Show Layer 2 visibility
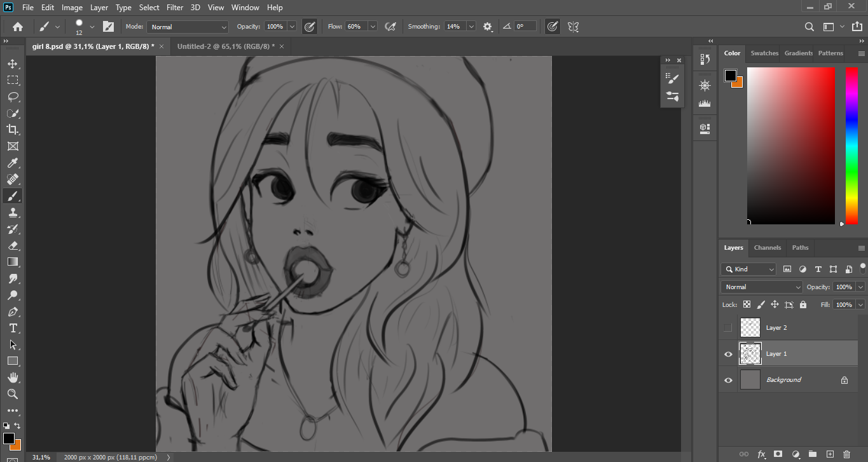 [x=728, y=328]
